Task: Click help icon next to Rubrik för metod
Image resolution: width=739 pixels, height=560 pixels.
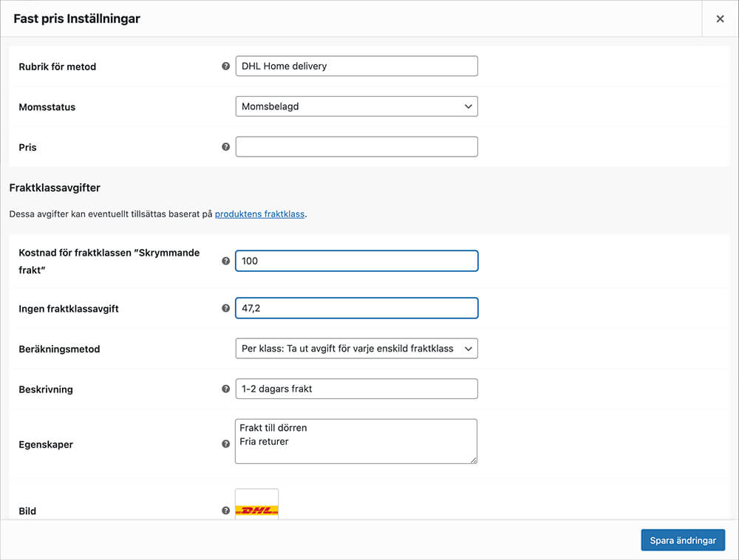Action: (x=226, y=66)
